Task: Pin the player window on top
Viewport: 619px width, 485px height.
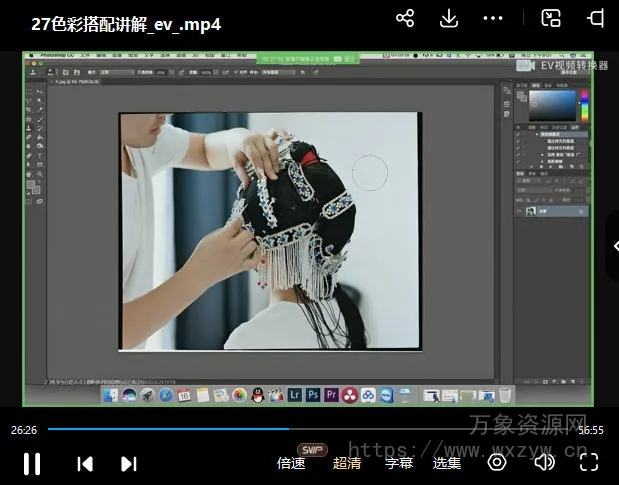Action: [596, 19]
